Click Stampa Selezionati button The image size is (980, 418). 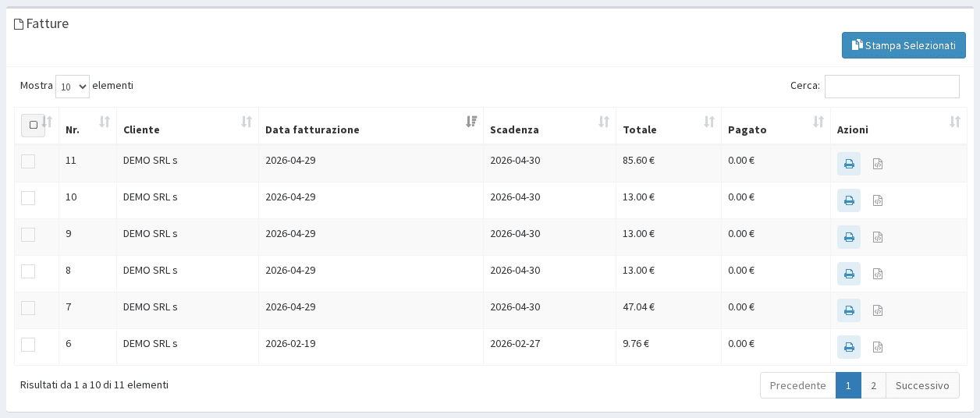pyautogui.click(x=904, y=45)
